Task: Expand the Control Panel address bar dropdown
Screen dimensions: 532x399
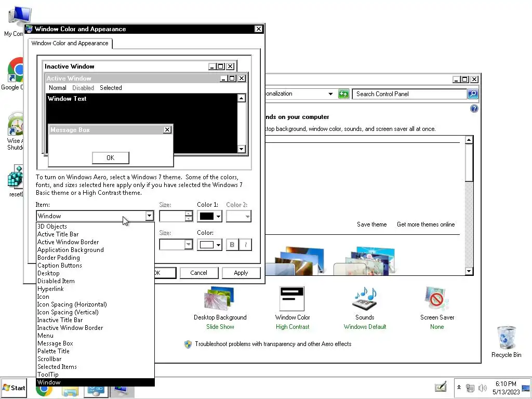Action: (330, 94)
